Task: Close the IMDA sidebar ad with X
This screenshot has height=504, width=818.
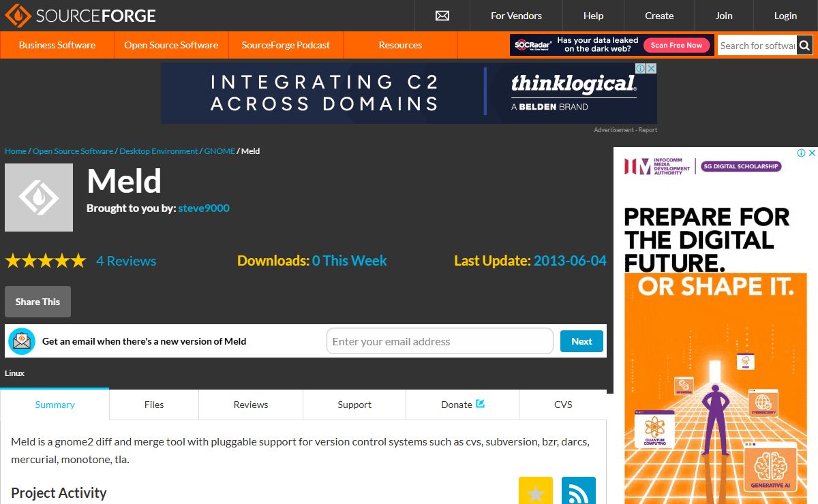Action: pyautogui.click(x=812, y=153)
